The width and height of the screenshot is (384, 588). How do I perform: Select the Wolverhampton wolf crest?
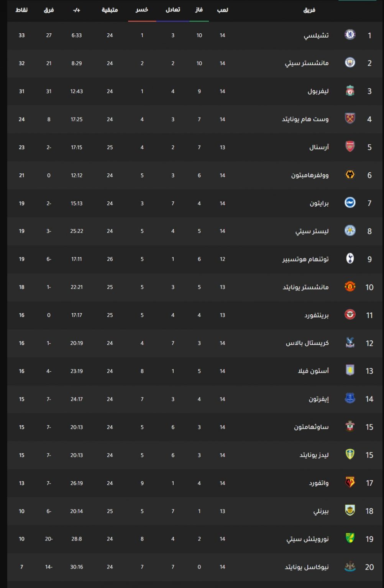pyautogui.click(x=350, y=175)
